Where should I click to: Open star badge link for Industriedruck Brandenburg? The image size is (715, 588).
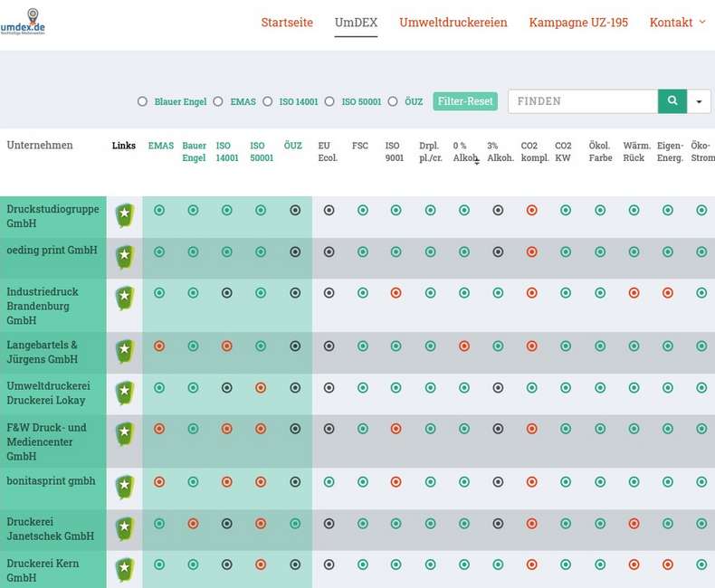click(x=125, y=298)
